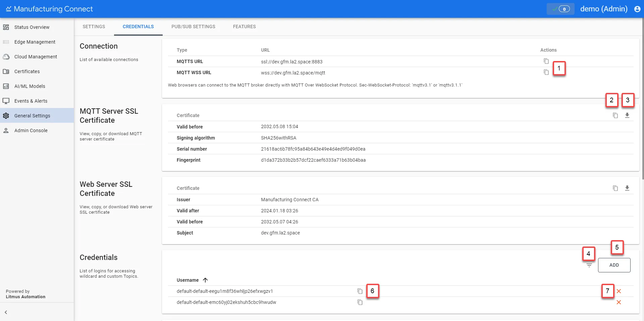Click the SHA256withRSA signing algorithm value
This screenshot has width=644, height=321.
tap(279, 138)
